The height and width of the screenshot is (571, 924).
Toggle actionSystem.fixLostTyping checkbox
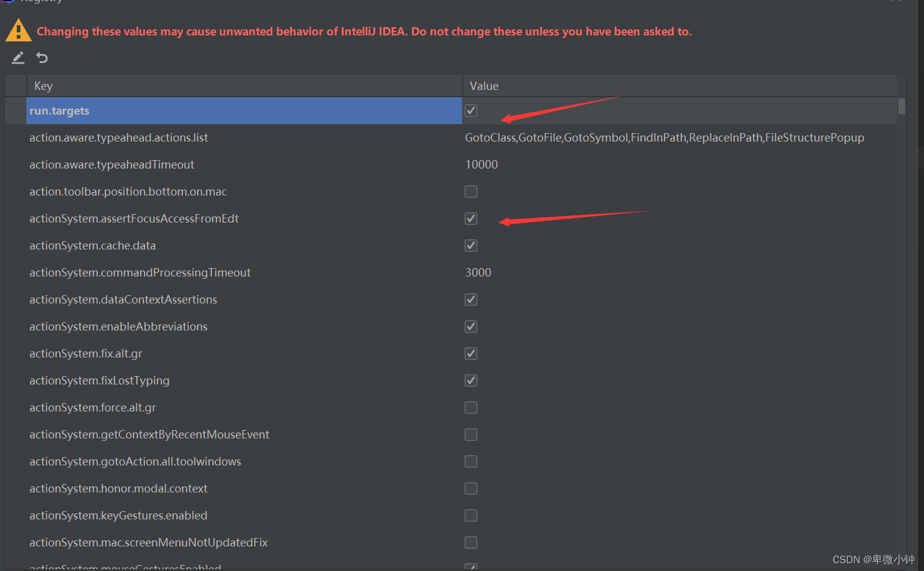pyautogui.click(x=471, y=380)
